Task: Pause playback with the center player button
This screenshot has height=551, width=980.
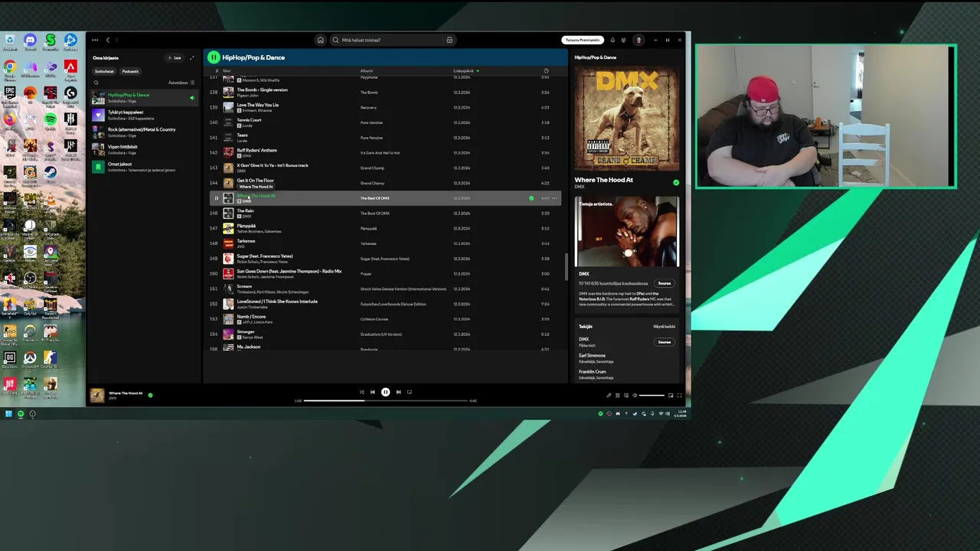Action: pos(385,392)
